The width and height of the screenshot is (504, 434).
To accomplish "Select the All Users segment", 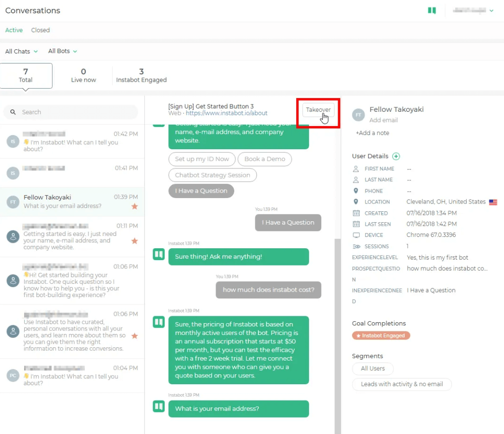I will [x=373, y=368].
